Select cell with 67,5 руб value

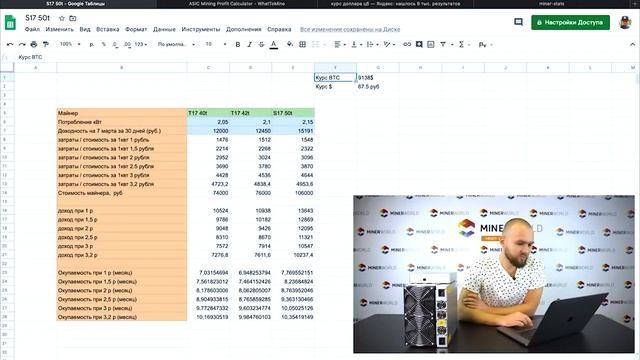378,87
